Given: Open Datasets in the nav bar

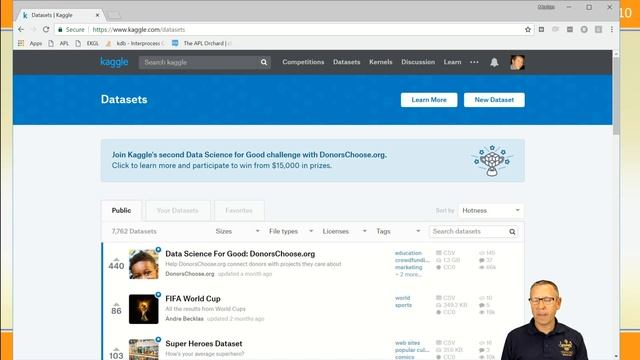Looking at the screenshot, I should (x=347, y=62).
